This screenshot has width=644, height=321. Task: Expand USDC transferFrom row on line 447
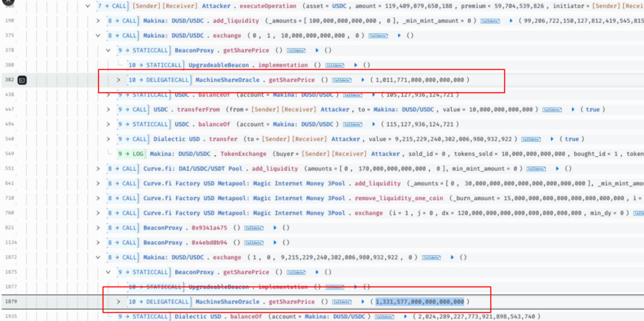coord(108,110)
